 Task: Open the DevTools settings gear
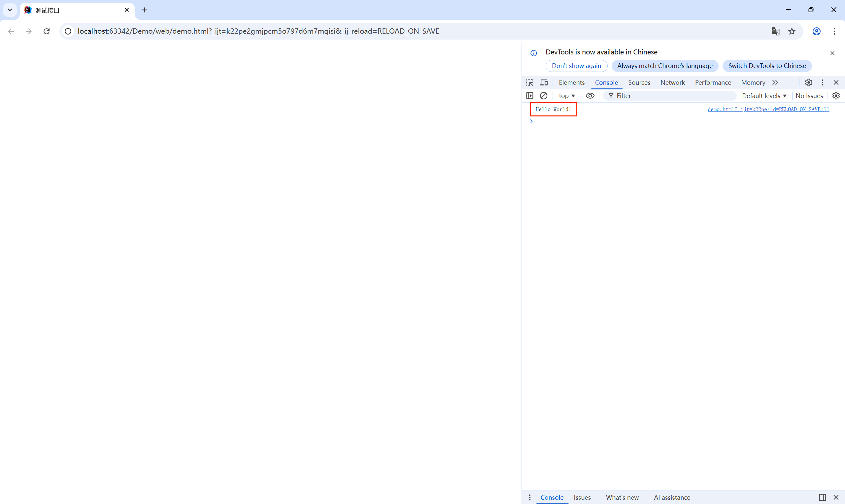click(x=809, y=82)
